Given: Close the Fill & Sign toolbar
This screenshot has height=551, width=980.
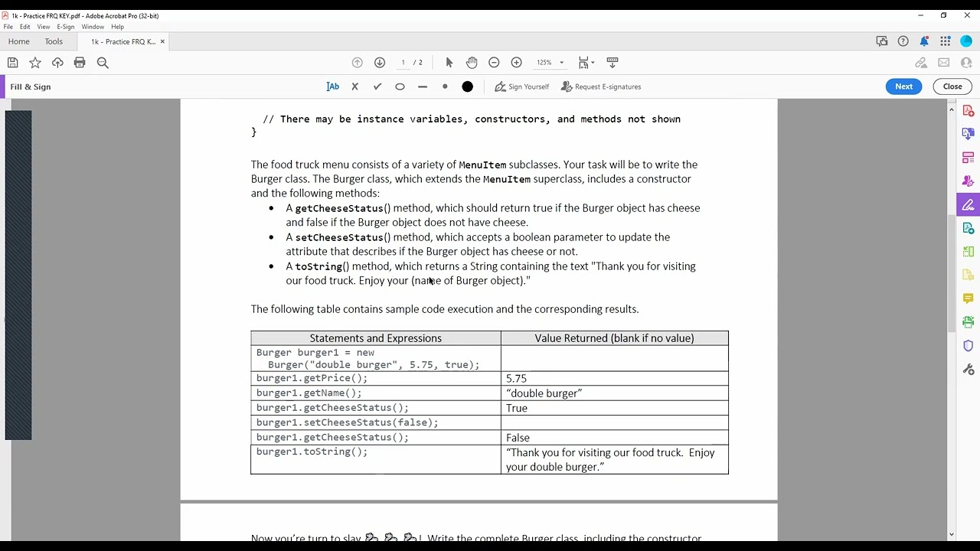Looking at the screenshot, I should [952, 86].
